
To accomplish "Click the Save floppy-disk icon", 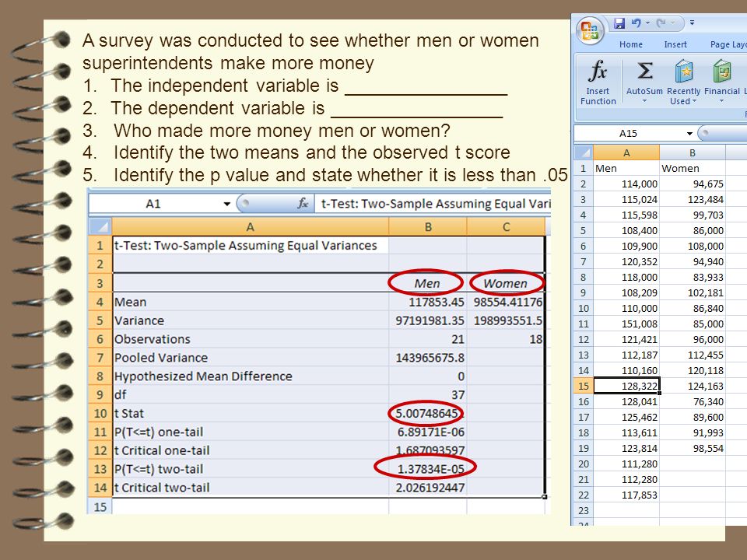I will 619,23.
